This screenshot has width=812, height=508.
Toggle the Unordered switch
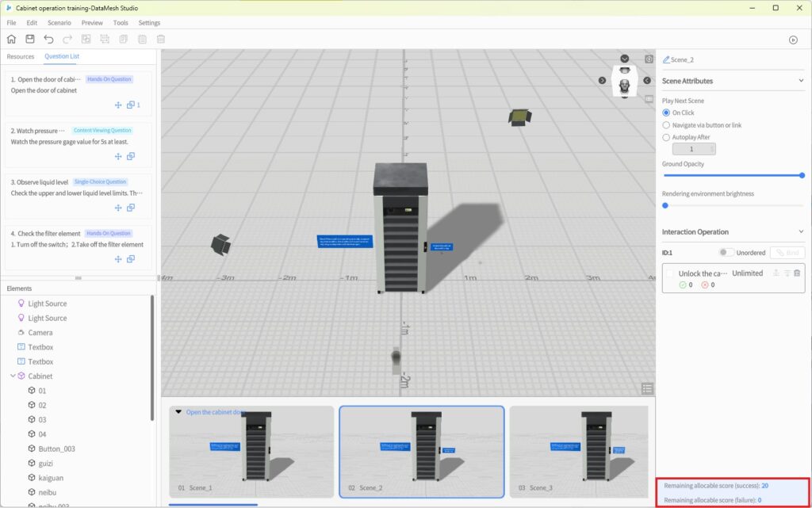pyautogui.click(x=726, y=253)
